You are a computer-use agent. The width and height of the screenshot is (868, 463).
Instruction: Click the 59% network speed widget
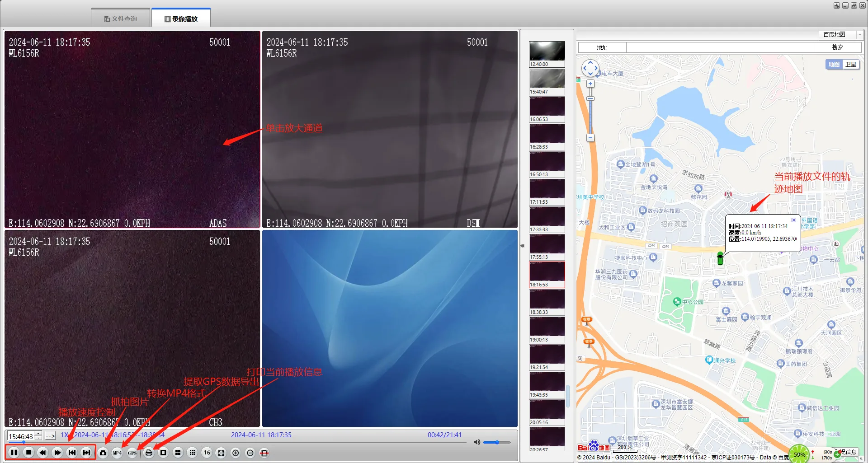click(x=800, y=454)
